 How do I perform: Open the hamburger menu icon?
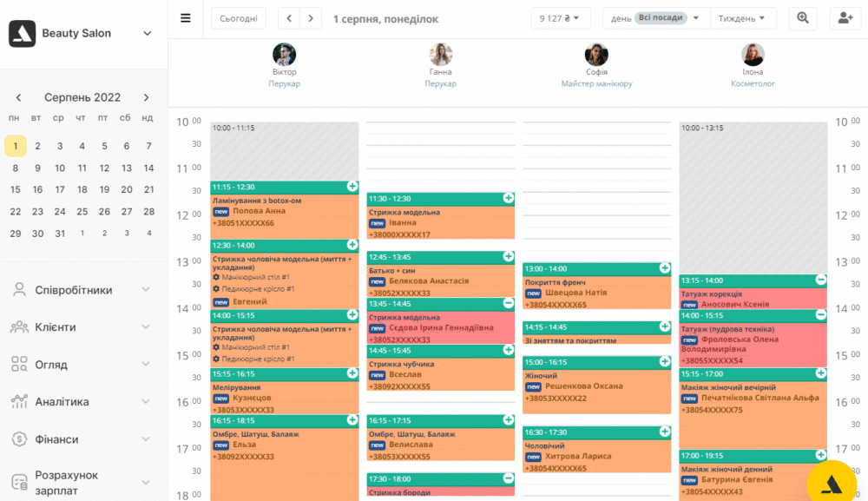pyautogui.click(x=186, y=18)
